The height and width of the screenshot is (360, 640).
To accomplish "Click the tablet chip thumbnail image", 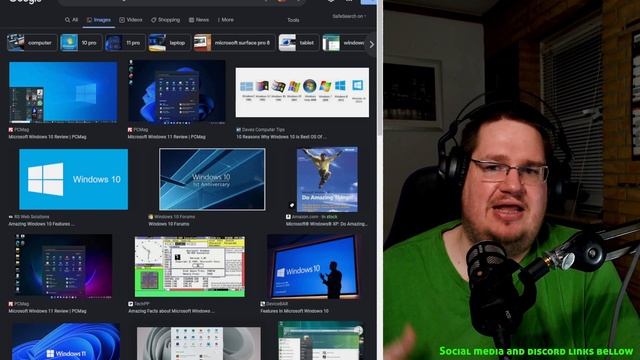I will tap(287, 43).
